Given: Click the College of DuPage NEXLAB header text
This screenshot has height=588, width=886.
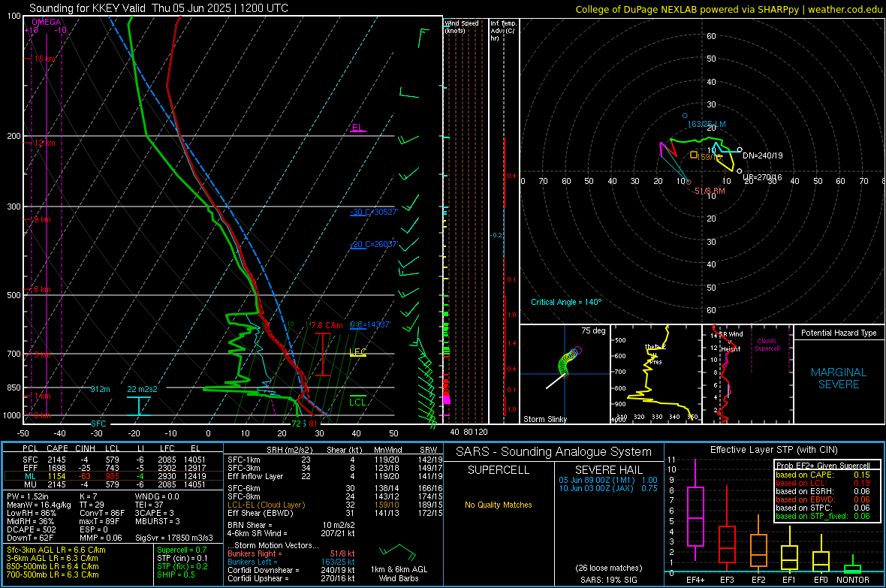Looking at the screenshot, I should coord(729,9).
